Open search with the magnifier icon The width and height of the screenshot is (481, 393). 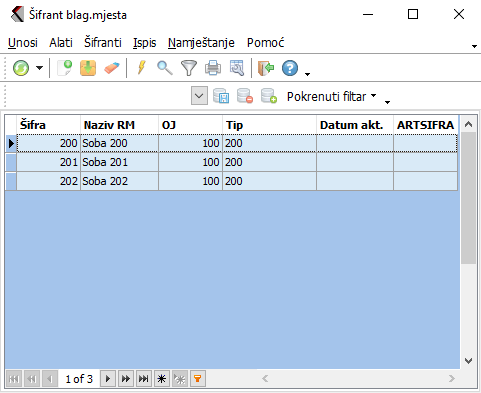165,68
